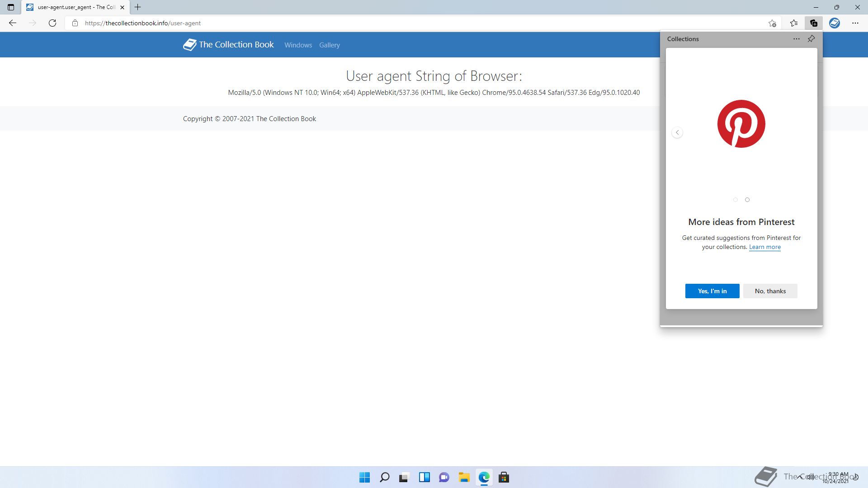Add this page to favorites star
The image size is (868, 488).
click(772, 23)
